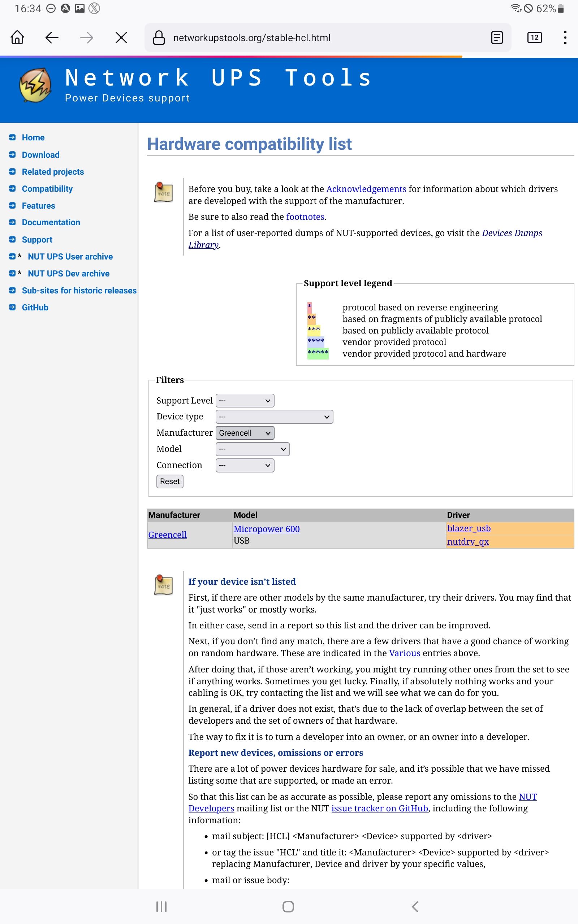Open the blazer_usb driver link
Viewport: 578px width, 924px height.
(x=469, y=528)
